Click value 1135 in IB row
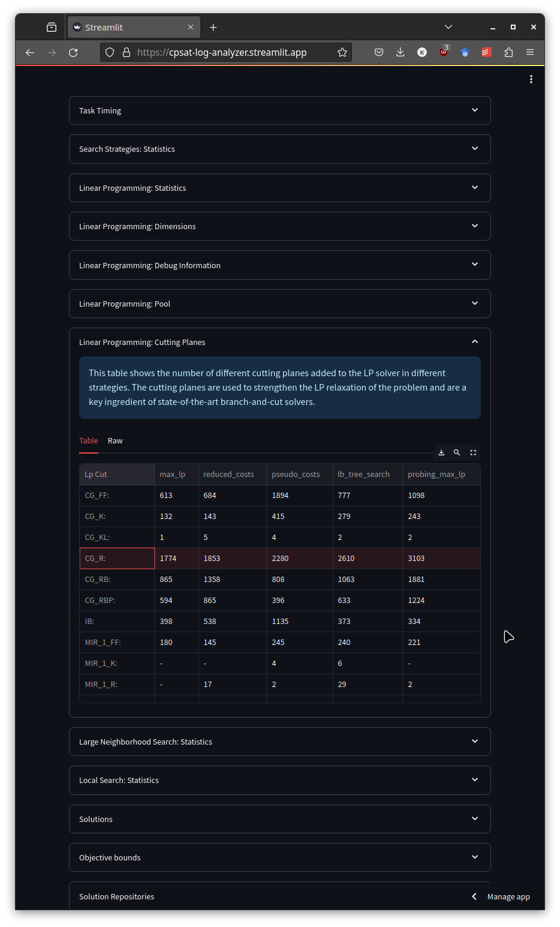Viewport: 560px width, 927px height. tap(299, 622)
